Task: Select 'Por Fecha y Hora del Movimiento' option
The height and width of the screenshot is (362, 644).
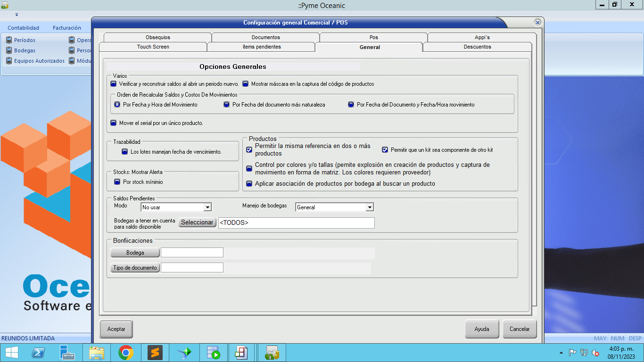Action: coord(117,105)
